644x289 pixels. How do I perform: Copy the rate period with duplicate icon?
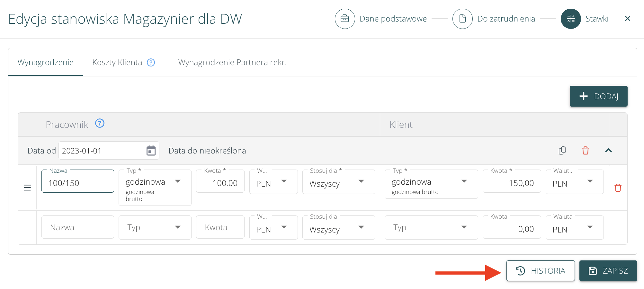(x=562, y=151)
